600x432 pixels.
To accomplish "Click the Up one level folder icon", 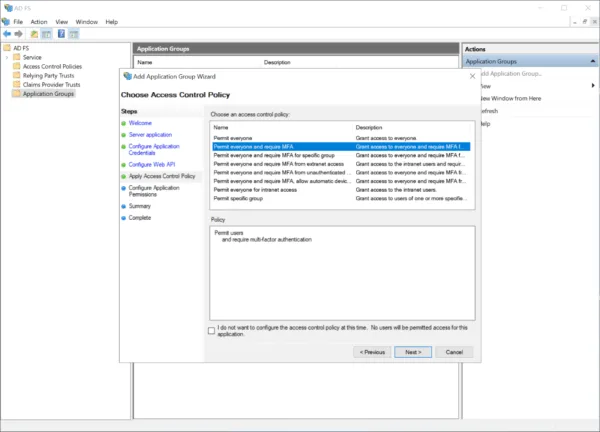I will pos(34,34).
